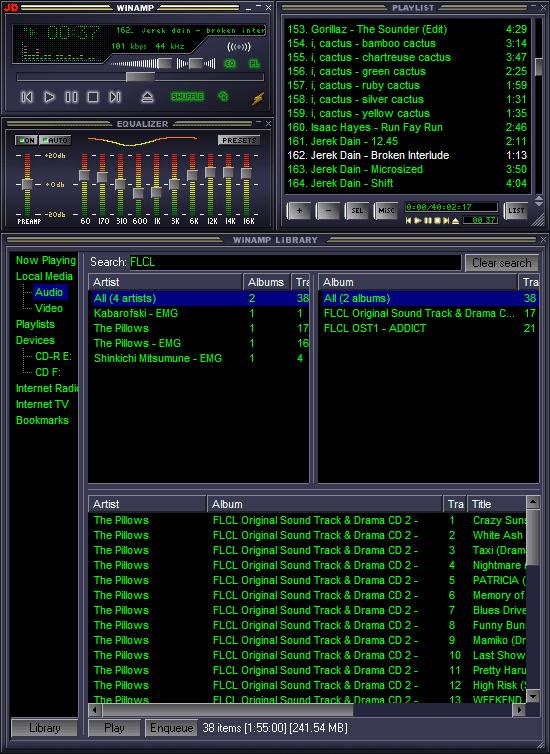Click the 16K equalizer band slider

point(246,173)
